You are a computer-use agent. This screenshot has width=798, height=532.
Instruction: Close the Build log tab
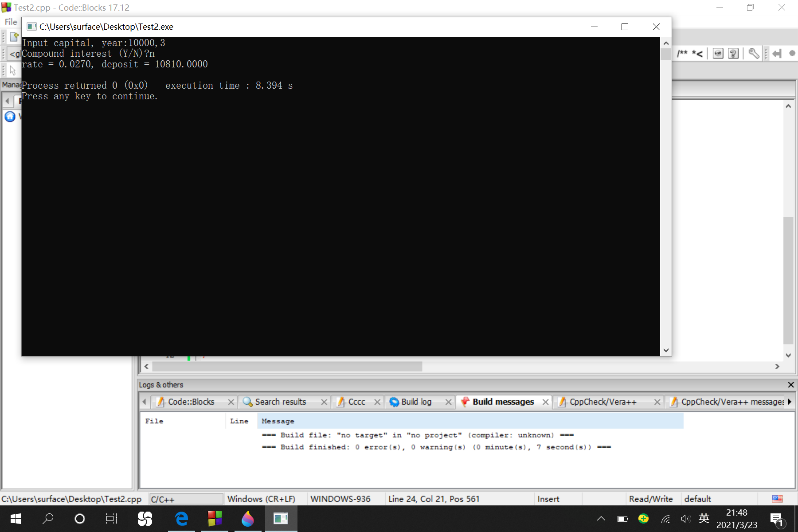click(448, 402)
